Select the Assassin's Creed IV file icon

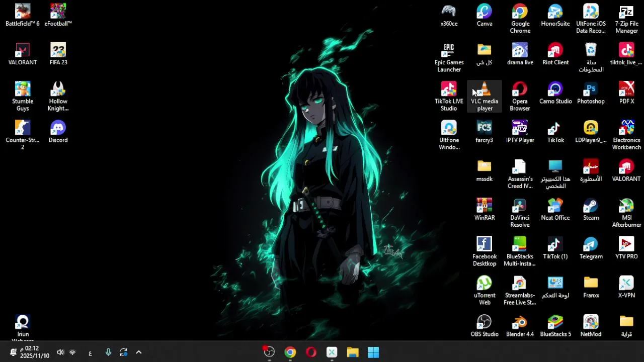pos(520,173)
